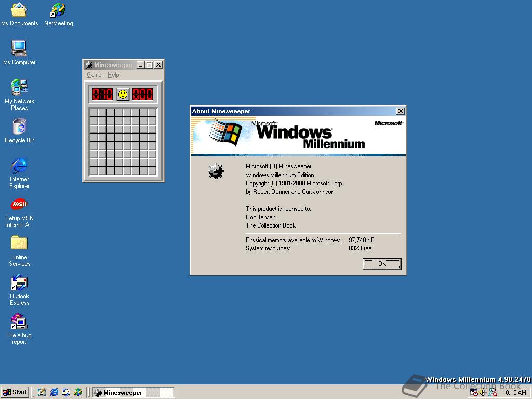The height and width of the screenshot is (399, 532).
Task: Click the MSN Messenger tray icon
Action: click(493, 393)
